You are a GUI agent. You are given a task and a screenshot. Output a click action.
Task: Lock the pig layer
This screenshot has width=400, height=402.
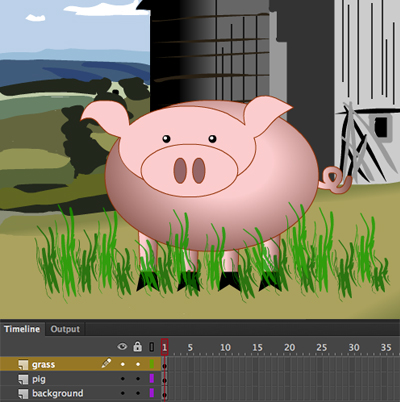pos(138,379)
